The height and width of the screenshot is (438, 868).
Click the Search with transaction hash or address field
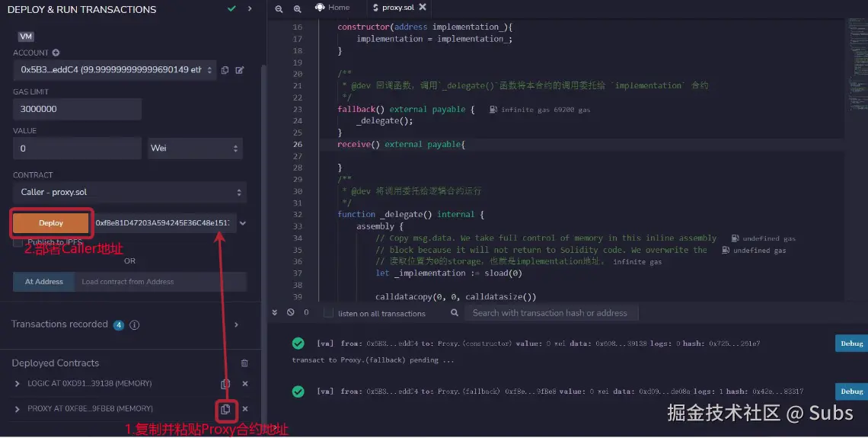[550, 313]
